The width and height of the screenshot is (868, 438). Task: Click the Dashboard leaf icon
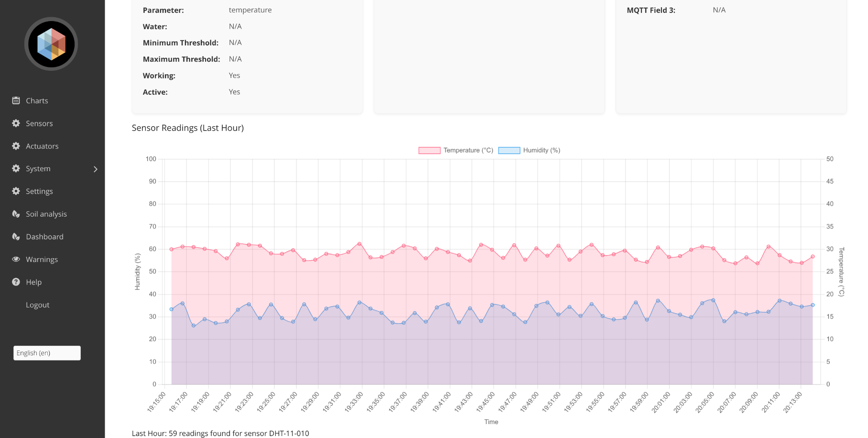(x=16, y=237)
